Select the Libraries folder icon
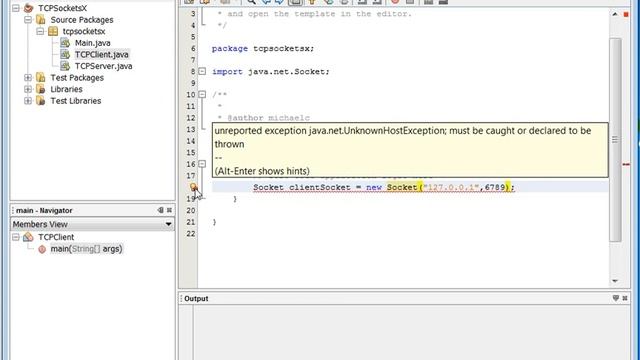The image size is (640, 360). pos(40,89)
